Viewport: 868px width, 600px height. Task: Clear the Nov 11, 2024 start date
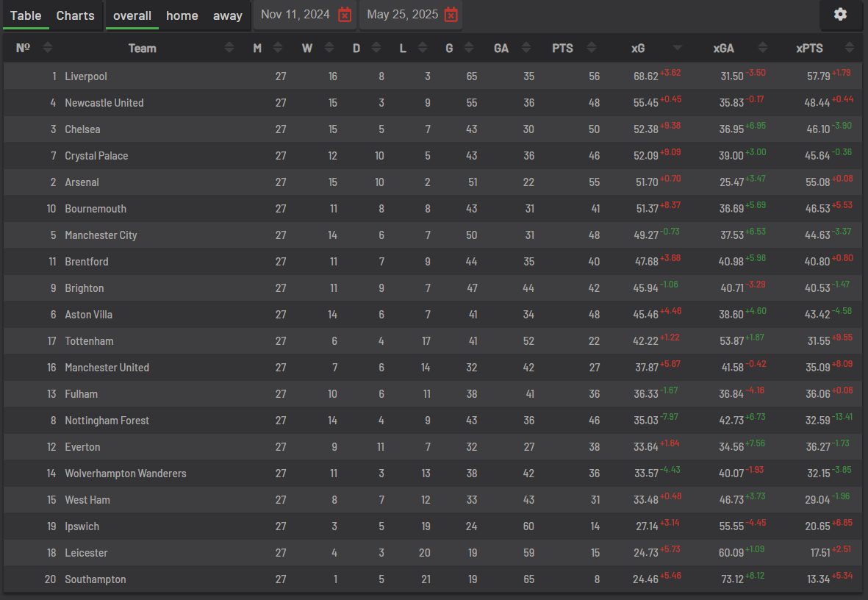tap(344, 15)
